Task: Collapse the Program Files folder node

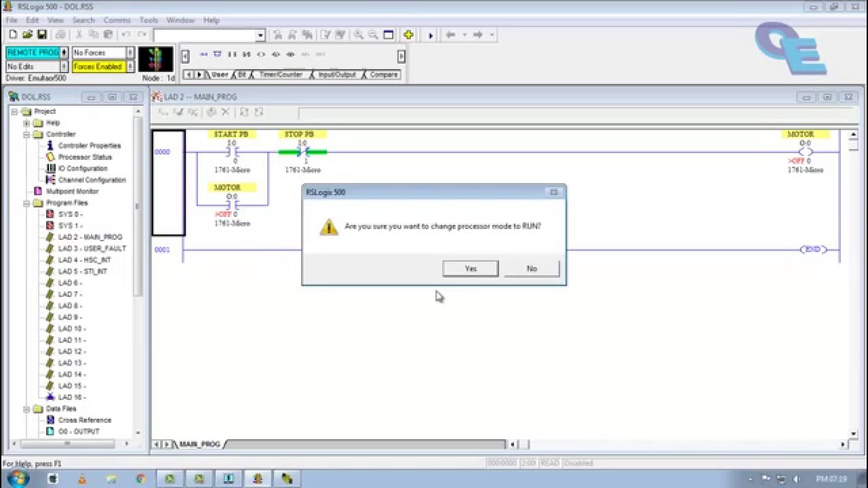Action: 26,203
